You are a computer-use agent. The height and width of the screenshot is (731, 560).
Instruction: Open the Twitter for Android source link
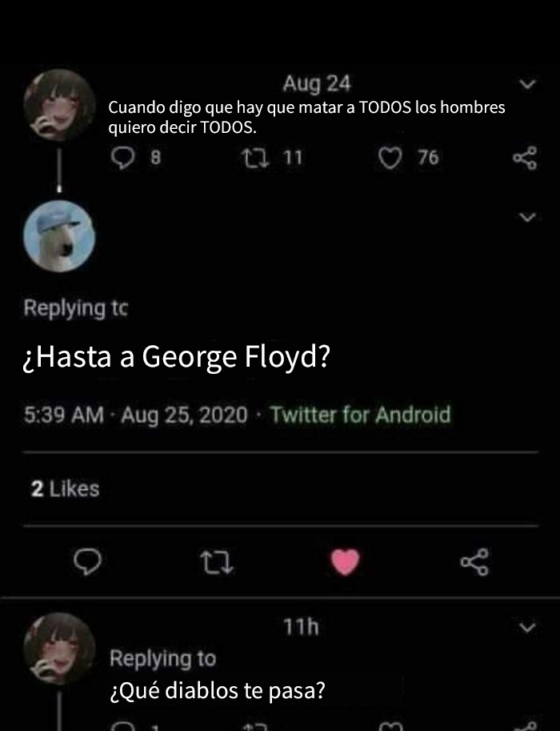tap(359, 416)
